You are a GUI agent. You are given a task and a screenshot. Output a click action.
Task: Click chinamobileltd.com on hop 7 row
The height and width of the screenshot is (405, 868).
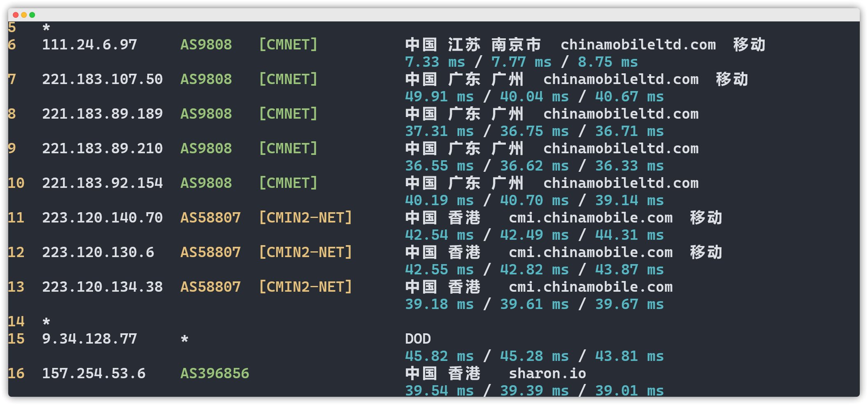(x=621, y=79)
